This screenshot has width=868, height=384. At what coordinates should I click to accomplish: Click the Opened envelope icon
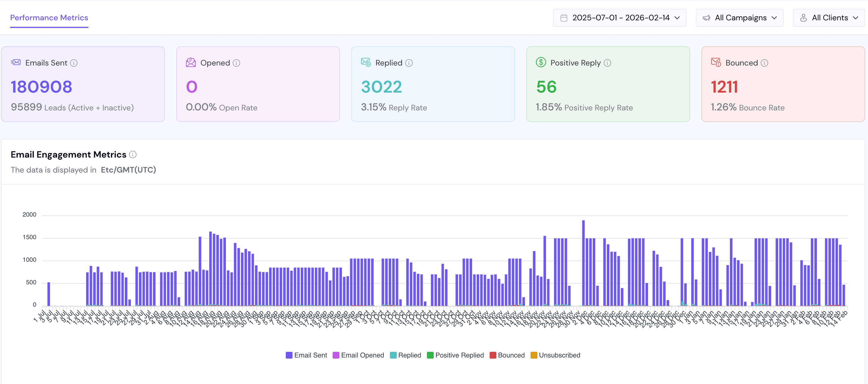click(191, 62)
